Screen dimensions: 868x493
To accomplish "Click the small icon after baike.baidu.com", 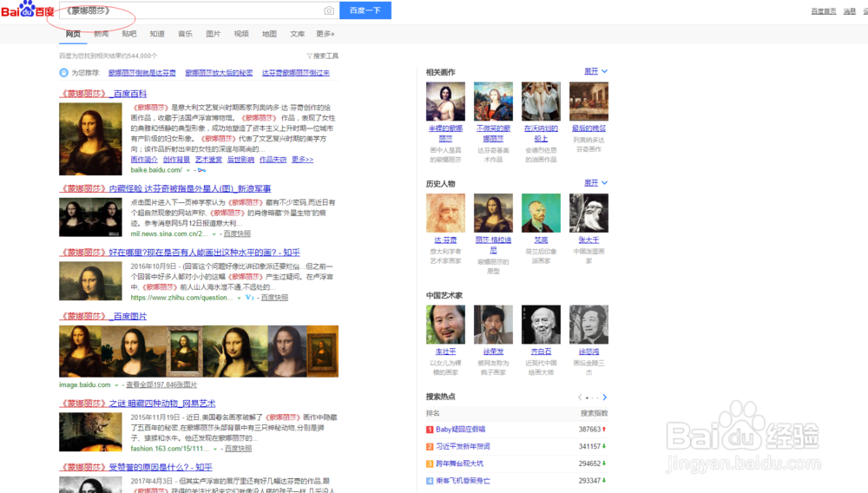I will (201, 170).
